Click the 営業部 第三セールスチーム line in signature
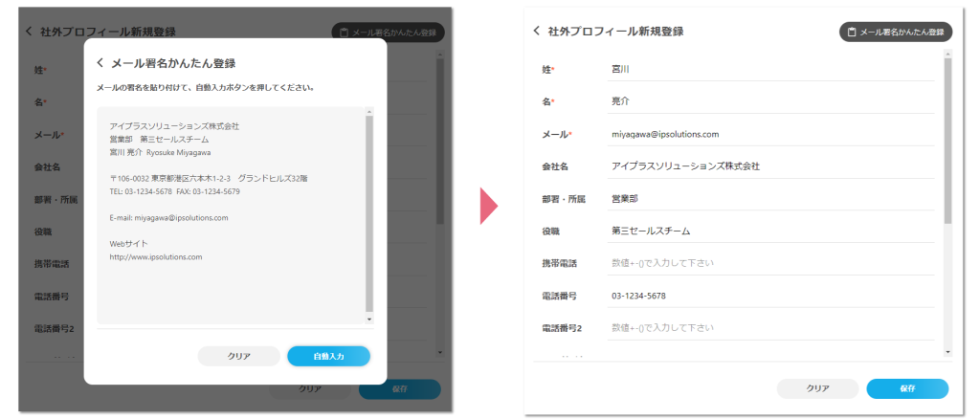Viewport: 980px width, 419px height. click(x=160, y=140)
